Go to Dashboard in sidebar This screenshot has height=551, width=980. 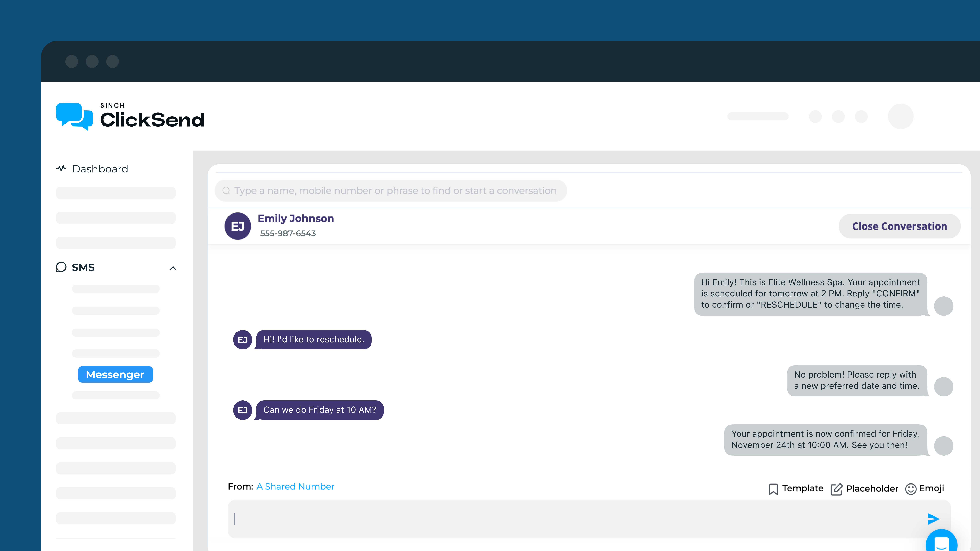[100, 169]
